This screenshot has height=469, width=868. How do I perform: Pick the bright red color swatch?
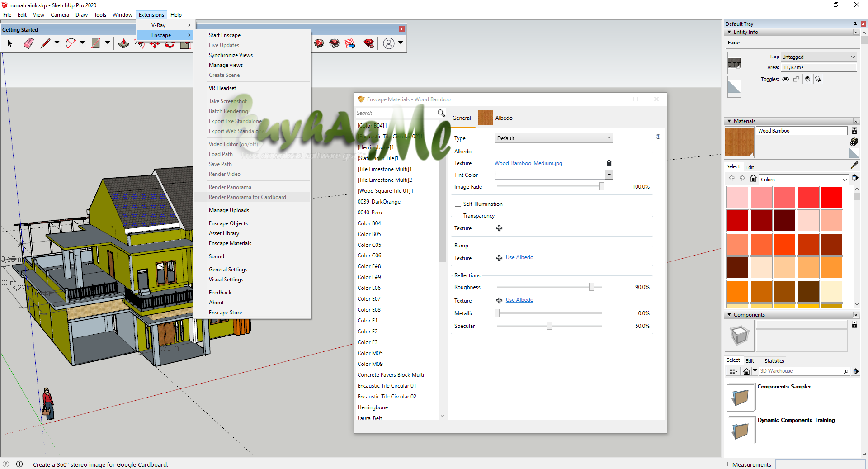[832, 197]
